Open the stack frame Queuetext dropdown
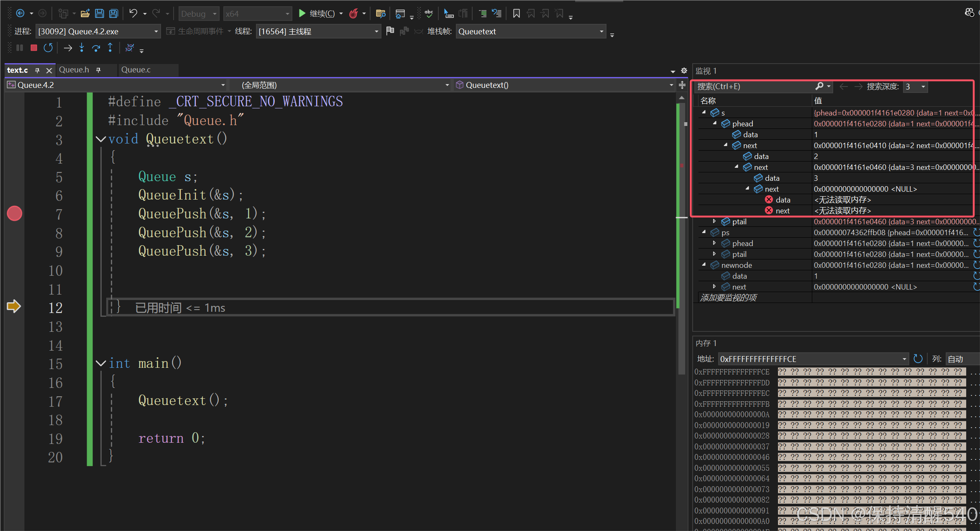Screen dimensions: 980x531 coord(601,31)
